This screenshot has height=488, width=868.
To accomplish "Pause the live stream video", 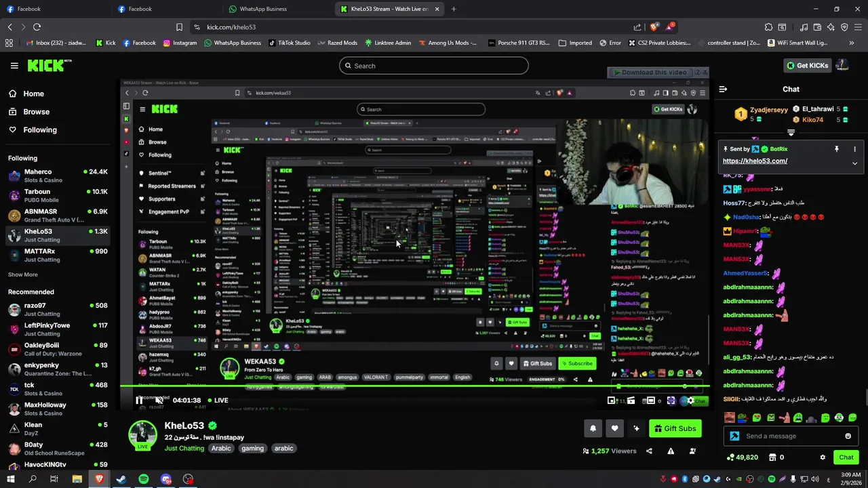I will pyautogui.click(x=139, y=400).
